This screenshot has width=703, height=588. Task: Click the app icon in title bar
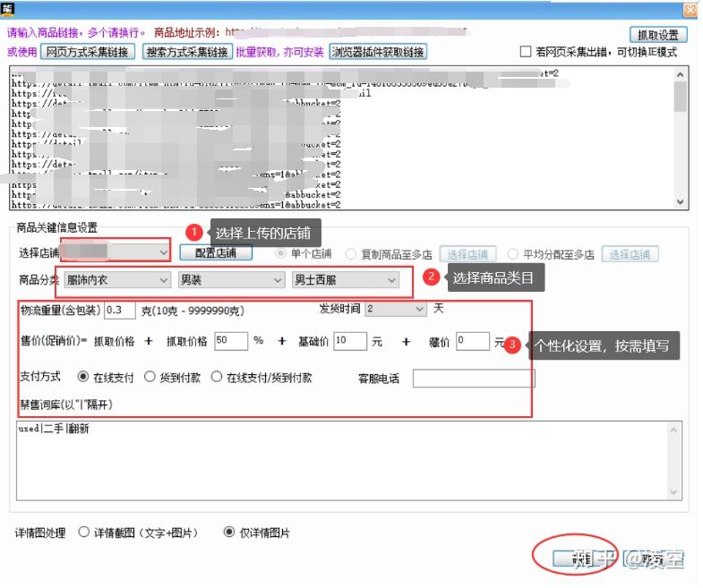pos(8,9)
